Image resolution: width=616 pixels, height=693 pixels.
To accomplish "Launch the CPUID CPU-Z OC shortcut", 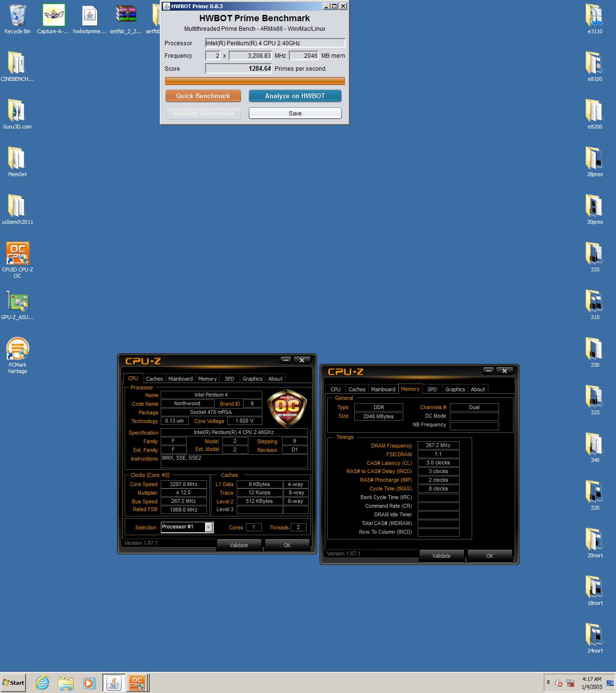I will tap(17, 260).
